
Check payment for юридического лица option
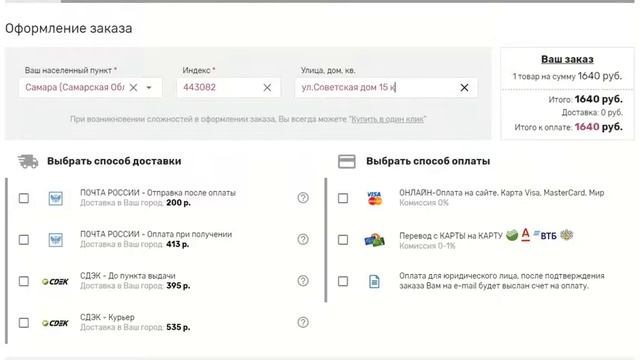(x=343, y=281)
